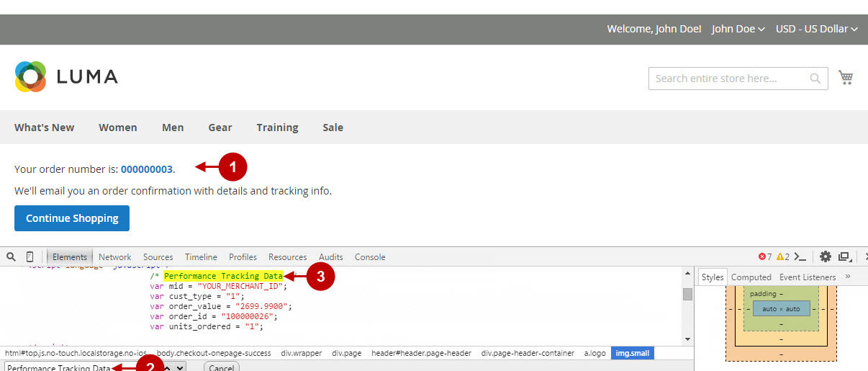Click the search magnifier in store search
The image size is (868, 371).
[x=815, y=79]
